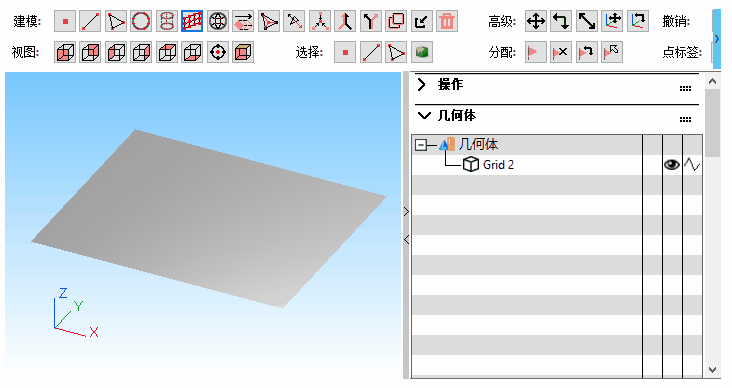Select the Y-shaped branch tool

[x=370, y=21]
